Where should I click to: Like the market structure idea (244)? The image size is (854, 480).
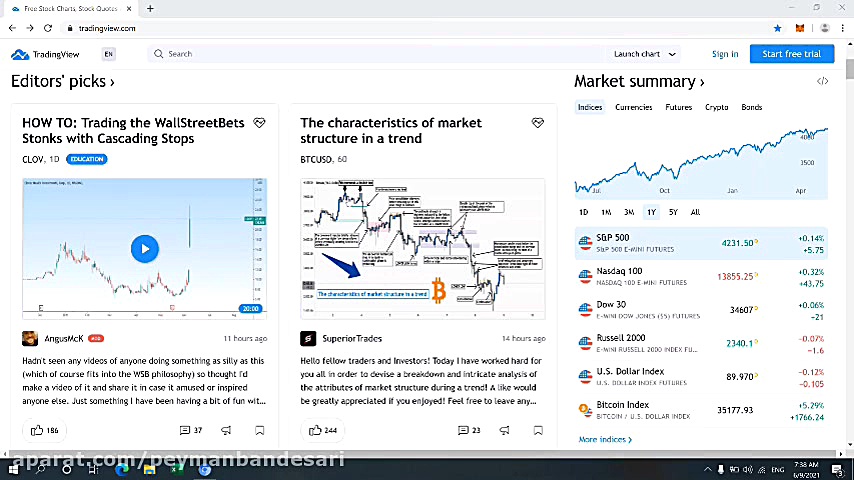pyautogui.click(x=323, y=430)
